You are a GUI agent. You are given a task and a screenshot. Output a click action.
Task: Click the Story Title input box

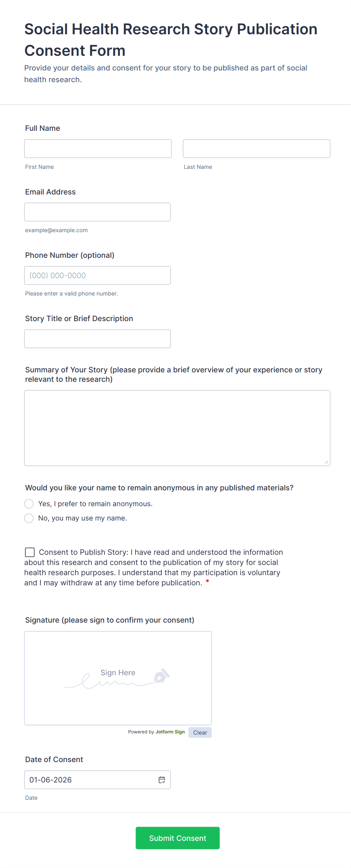(x=97, y=339)
